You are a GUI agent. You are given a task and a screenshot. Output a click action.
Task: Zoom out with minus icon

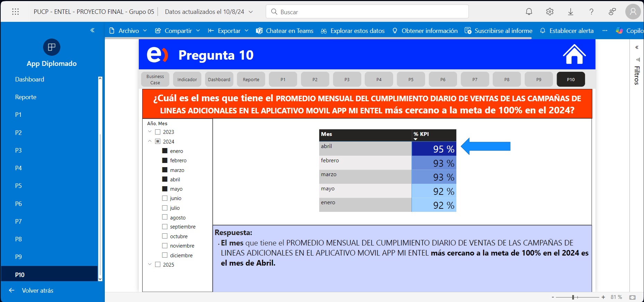click(x=553, y=297)
